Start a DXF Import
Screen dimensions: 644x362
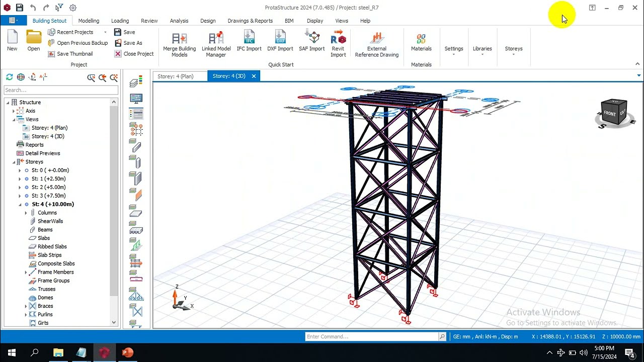[x=280, y=41]
